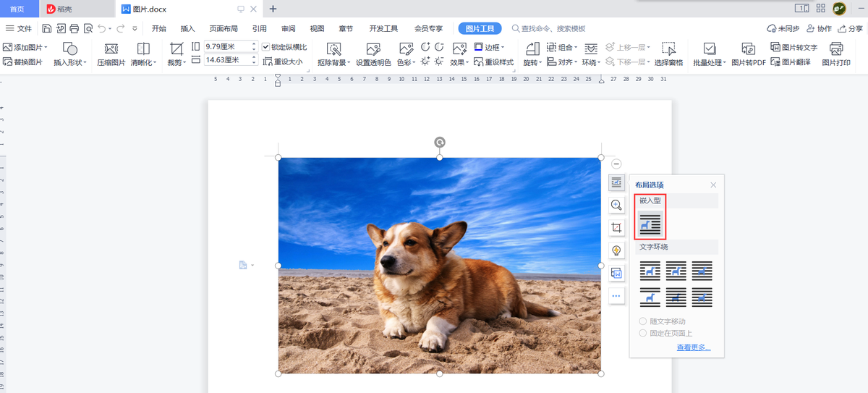Screen dimensions: 868x393
Task: Click the zoom magnifier icon beside the picture
Action: (x=616, y=205)
